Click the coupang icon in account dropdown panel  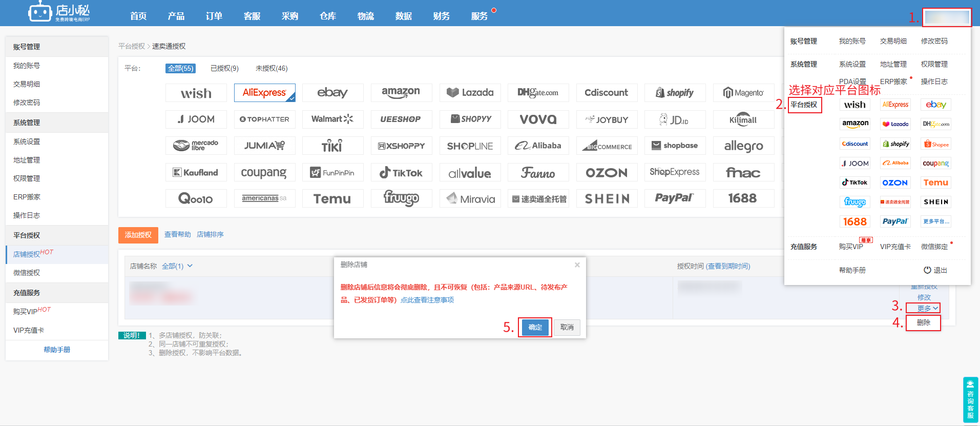coord(936,164)
